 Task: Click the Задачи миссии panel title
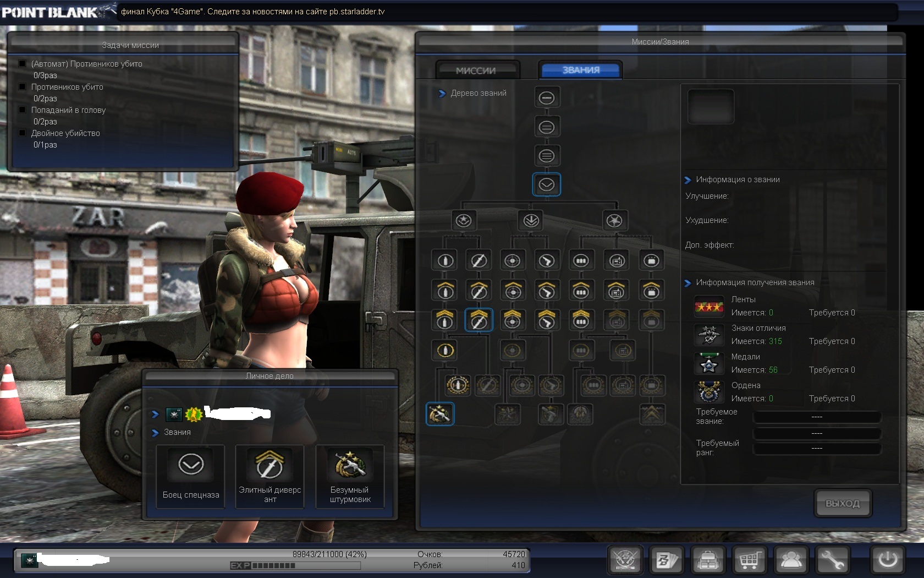tap(130, 45)
